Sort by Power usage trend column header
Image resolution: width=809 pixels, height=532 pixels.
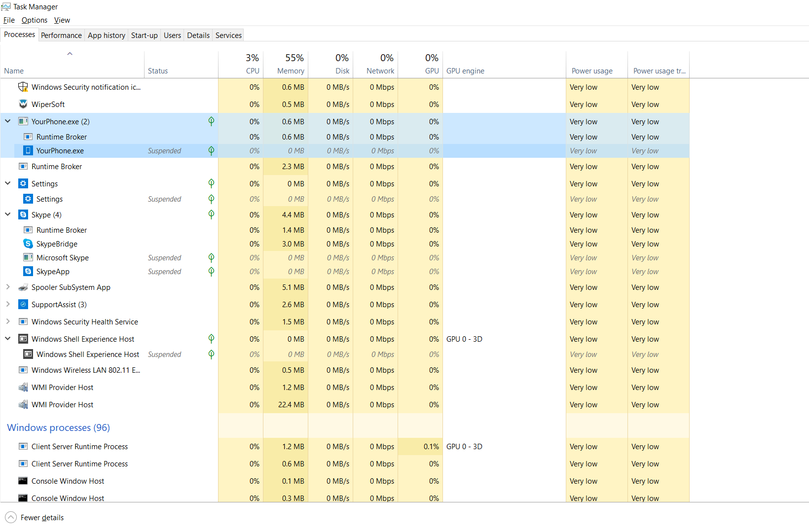659,65
